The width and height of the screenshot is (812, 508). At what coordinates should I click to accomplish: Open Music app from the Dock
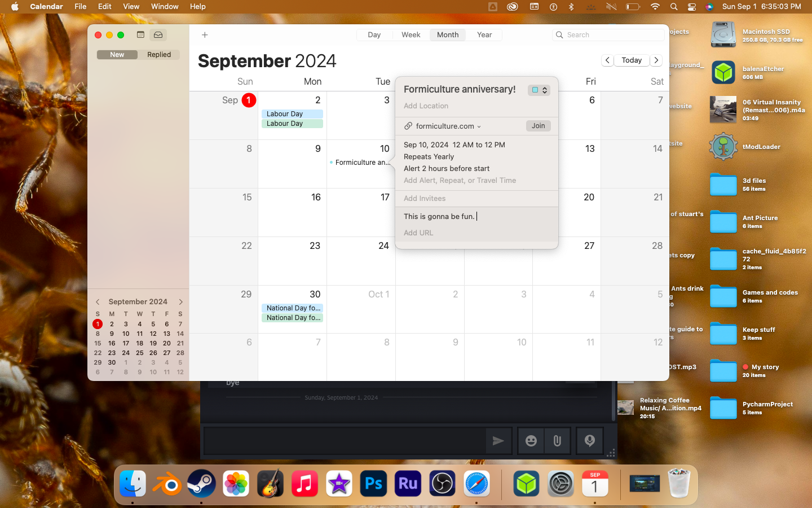point(304,484)
